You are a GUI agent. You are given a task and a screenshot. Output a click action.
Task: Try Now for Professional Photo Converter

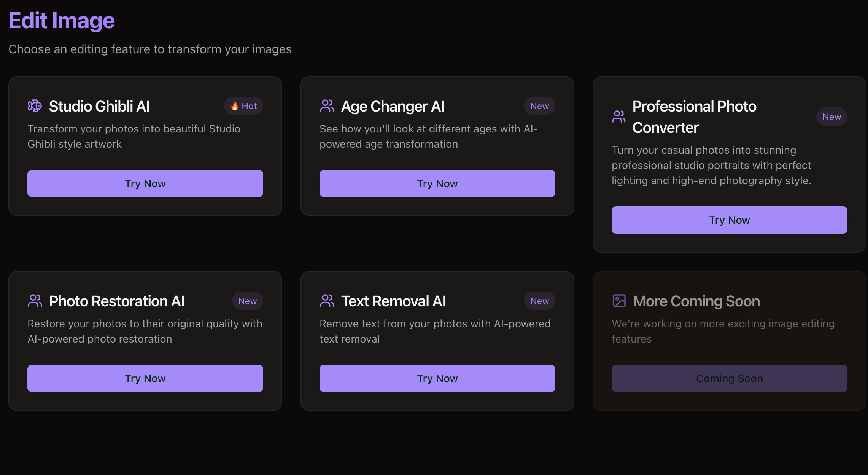730,220
